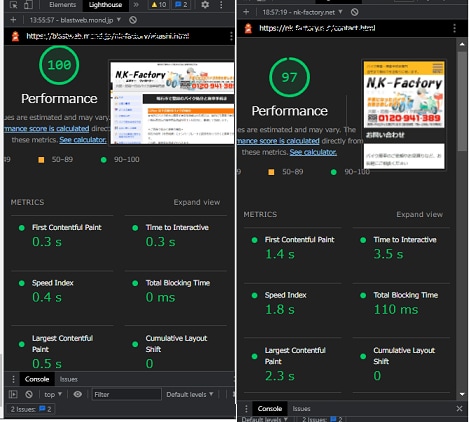Open the left report's three-dot tools menu

tap(231, 36)
